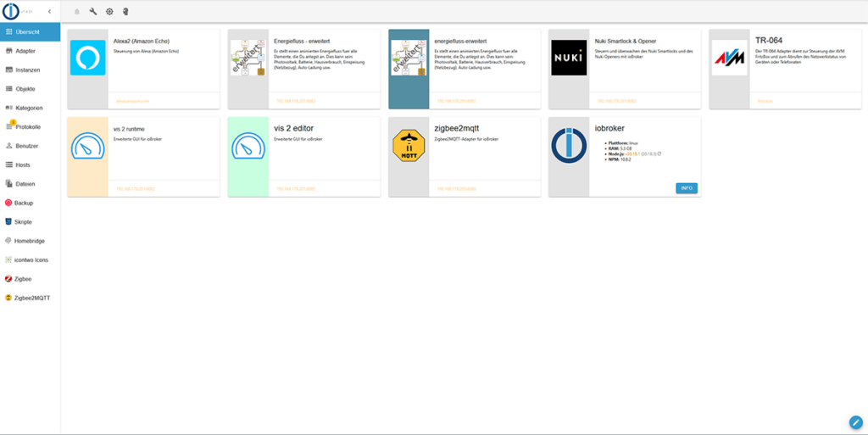Click the 'NPM: 10.8.2' line
The image size is (868, 435).
[x=620, y=159]
